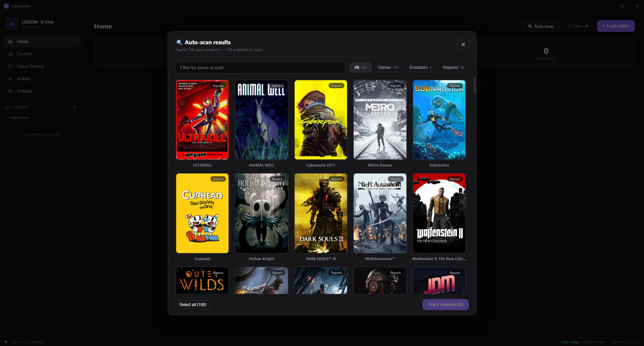The height and width of the screenshot is (346, 644).
Task: Click the Metro Exodus title text
Action: click(380, 165)
